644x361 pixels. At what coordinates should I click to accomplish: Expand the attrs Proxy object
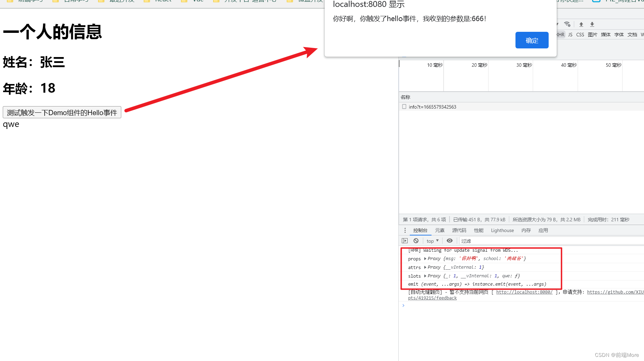point(425,267)
